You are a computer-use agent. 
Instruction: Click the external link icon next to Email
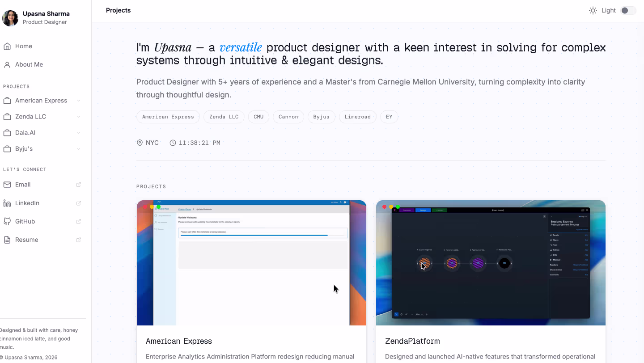pyautogui.click(x=79, y=185)
